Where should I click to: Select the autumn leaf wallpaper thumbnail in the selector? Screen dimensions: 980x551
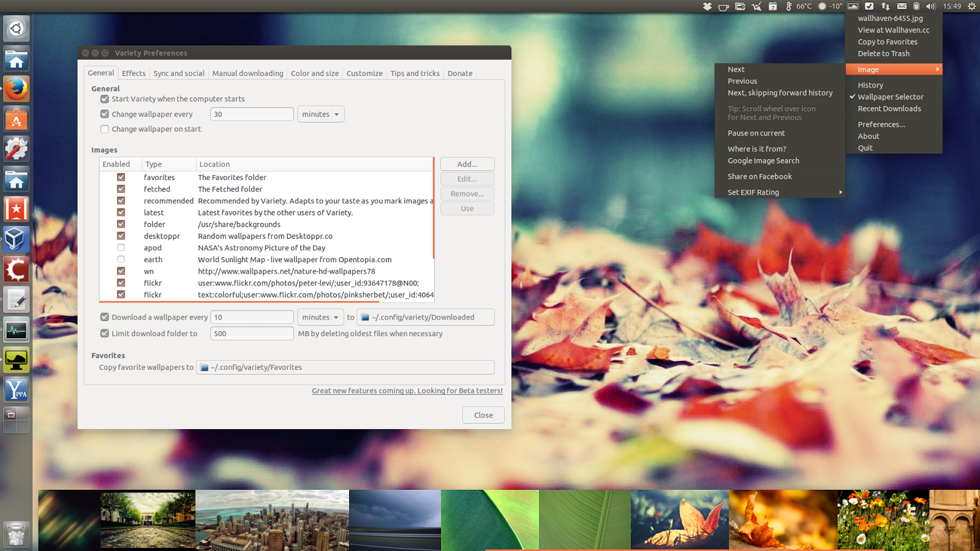[x=680, y=520]
